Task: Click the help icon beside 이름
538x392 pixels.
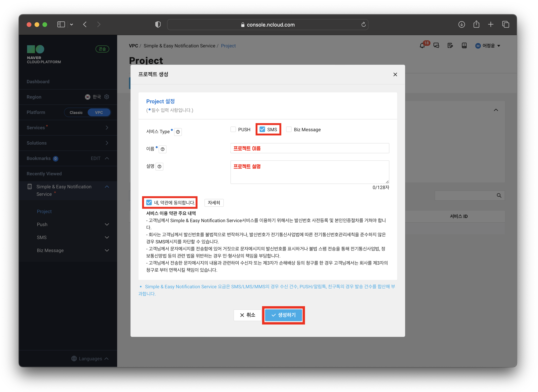Action: [x=162, y=149]
